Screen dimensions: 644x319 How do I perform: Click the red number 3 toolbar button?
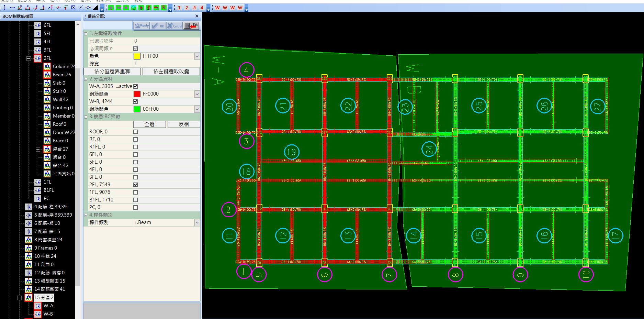[x=194, y=8]
